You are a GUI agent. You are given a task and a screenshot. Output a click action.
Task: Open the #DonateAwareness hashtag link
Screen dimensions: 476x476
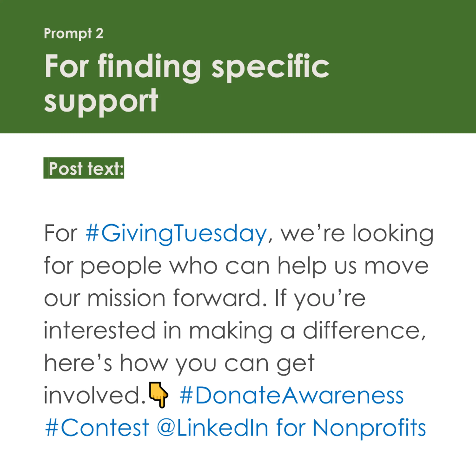tap(292, 395)
